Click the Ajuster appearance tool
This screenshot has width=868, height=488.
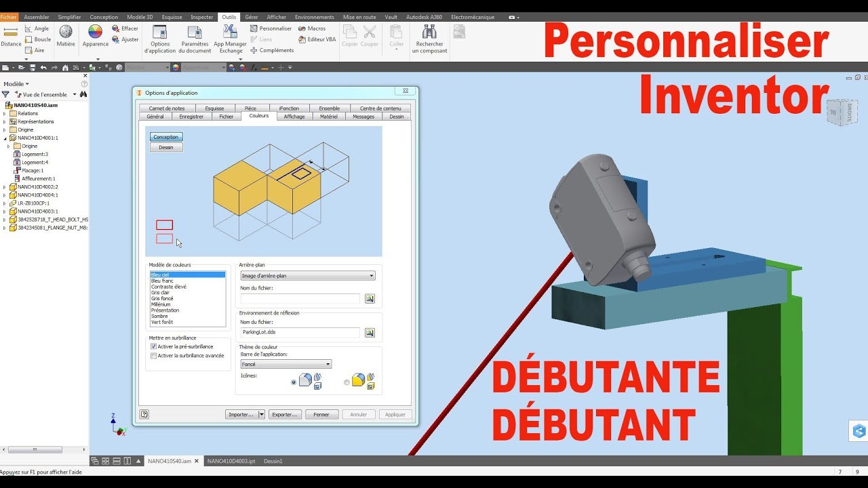125,39
